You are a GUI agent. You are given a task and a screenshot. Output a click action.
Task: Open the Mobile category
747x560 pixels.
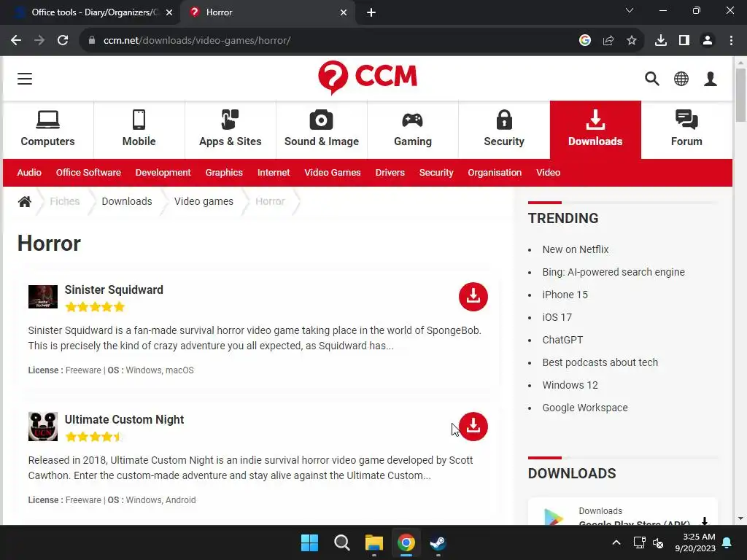point(139,130)
